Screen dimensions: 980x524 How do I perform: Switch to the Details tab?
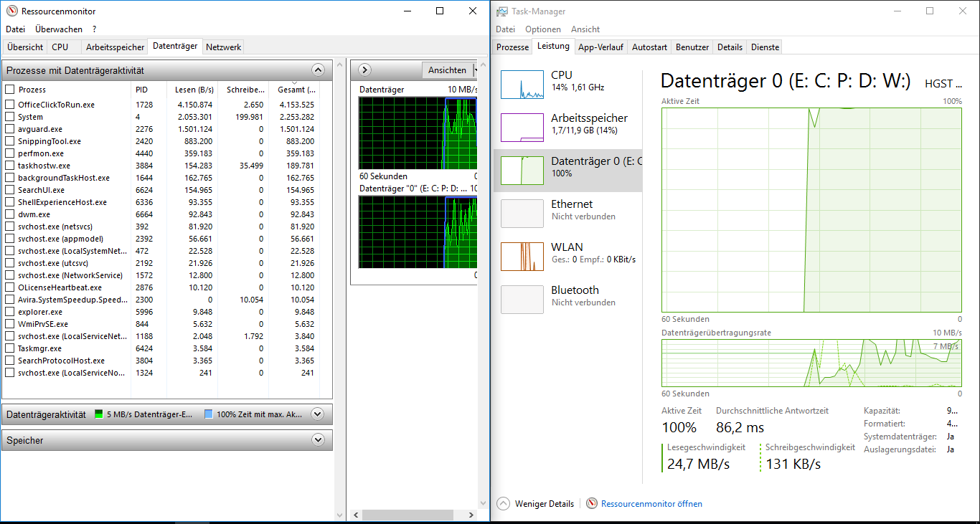click(x=730, y=47)
